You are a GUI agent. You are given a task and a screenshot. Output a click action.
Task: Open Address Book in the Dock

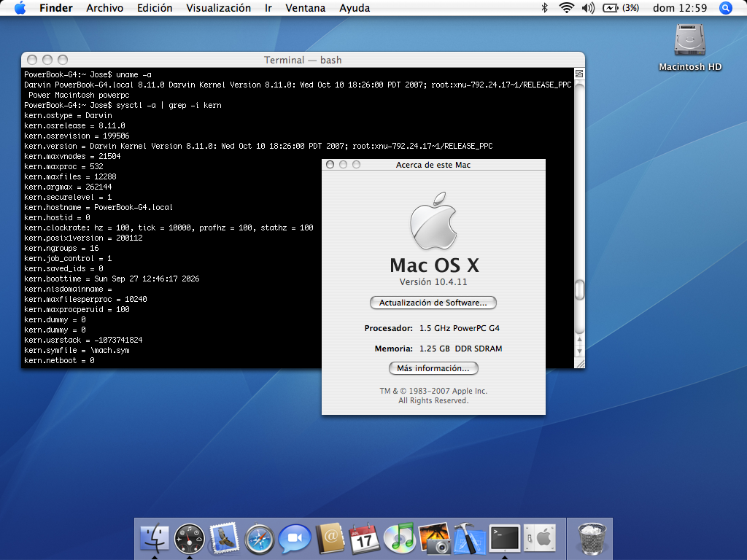click(330, 538)
